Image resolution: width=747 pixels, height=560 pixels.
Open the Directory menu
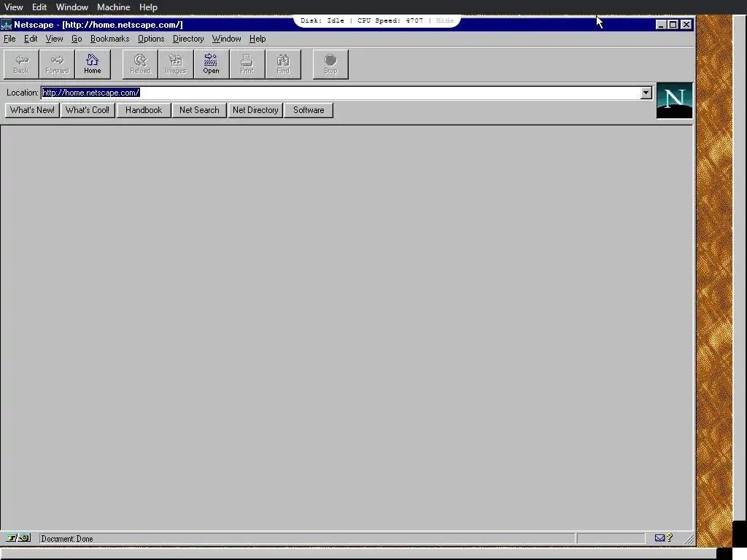pyautogui.click(x=188, y=39)
